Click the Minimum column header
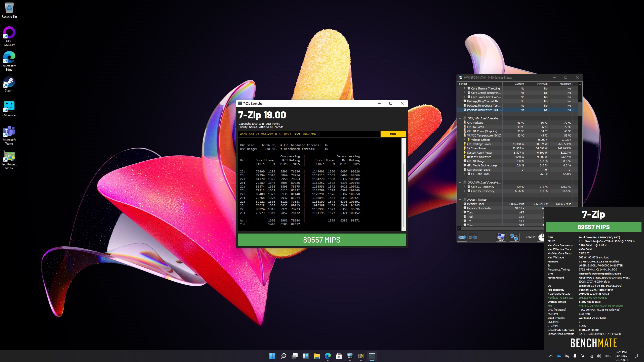Image resolution: width=644 pixels, height=362 pixels. pyautogui.click(x=537, y=84)
